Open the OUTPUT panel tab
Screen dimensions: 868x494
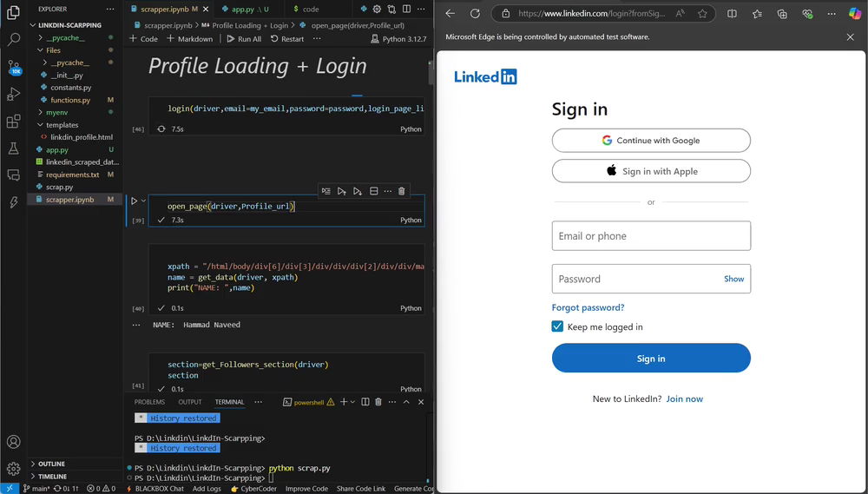click(190, 402)
